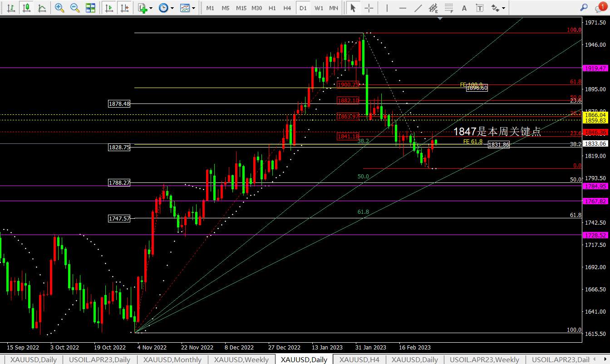Open the periodicity clock icon

tap(163, 8)
